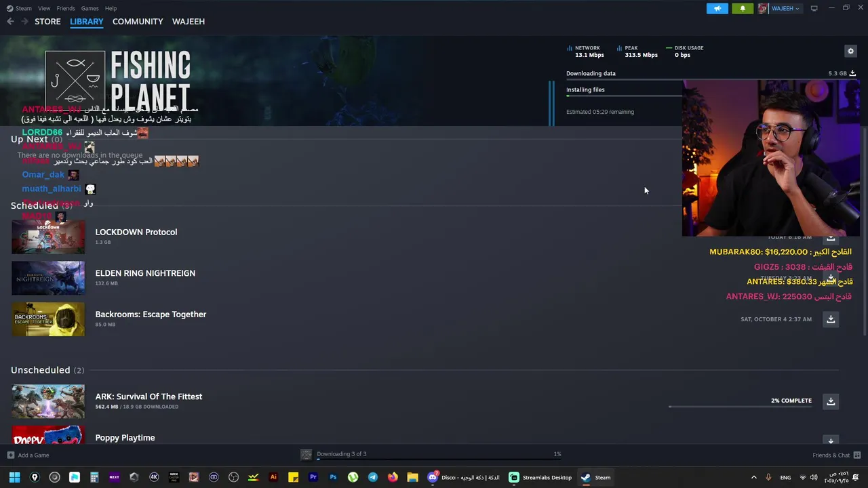The width and height of the screenshot is (868, 488).
Task: Click the Unscheduled (2) header
Action: point(47,370)
